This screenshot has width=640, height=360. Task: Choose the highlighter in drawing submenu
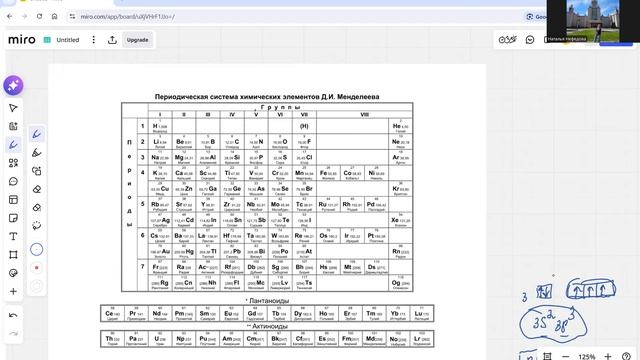click(37, 153)
